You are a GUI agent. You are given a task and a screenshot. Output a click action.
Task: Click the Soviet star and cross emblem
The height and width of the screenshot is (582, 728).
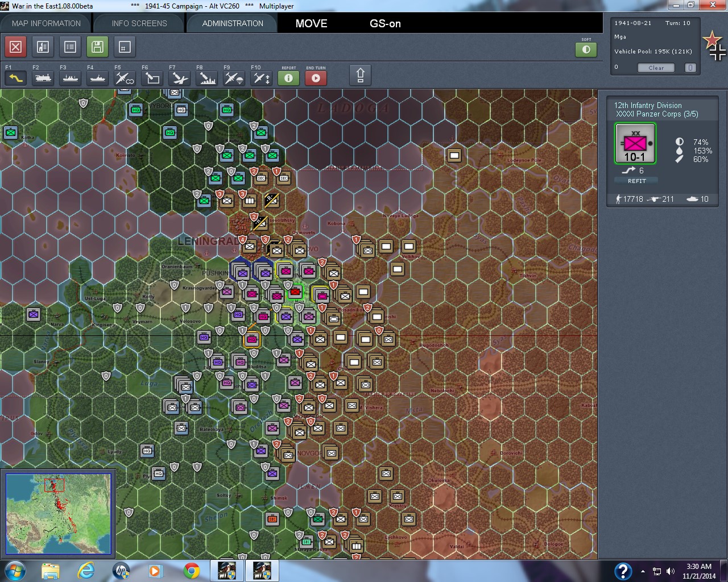(714, 45)
